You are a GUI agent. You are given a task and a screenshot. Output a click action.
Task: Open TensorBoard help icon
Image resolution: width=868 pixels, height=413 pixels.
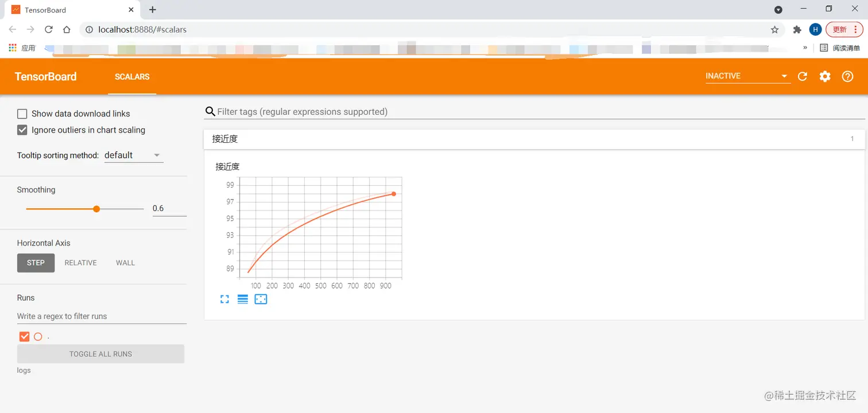(x=847, y=76)
